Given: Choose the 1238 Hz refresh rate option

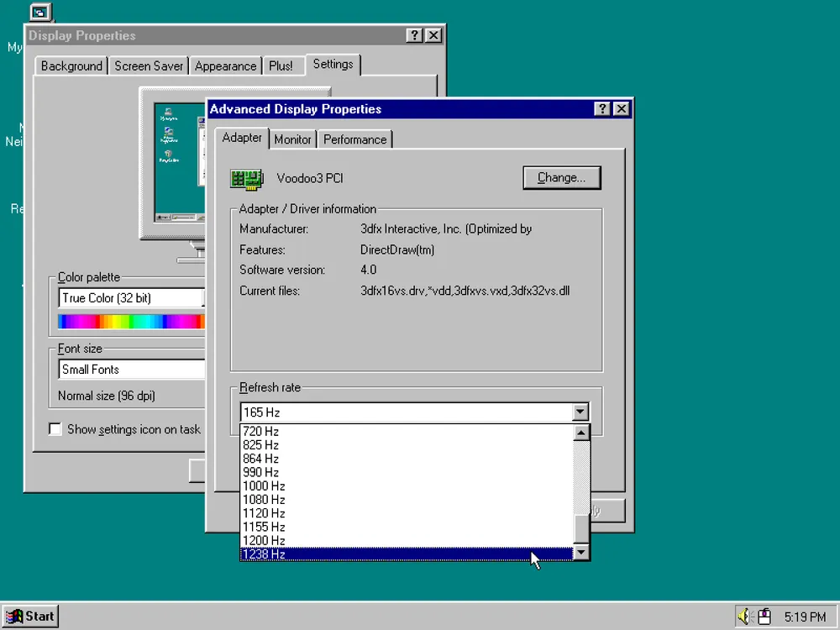Looking at the screenshot, I should click(264, 554).
